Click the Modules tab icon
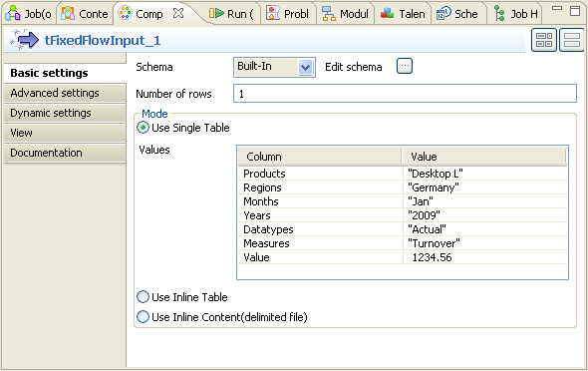Screen dimensions: 588x371 click(x=329, y=14)
